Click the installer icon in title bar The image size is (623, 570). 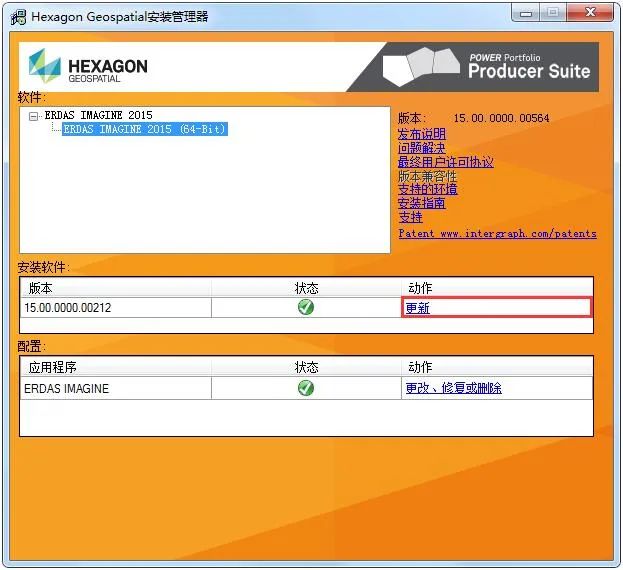coord(18,17)
